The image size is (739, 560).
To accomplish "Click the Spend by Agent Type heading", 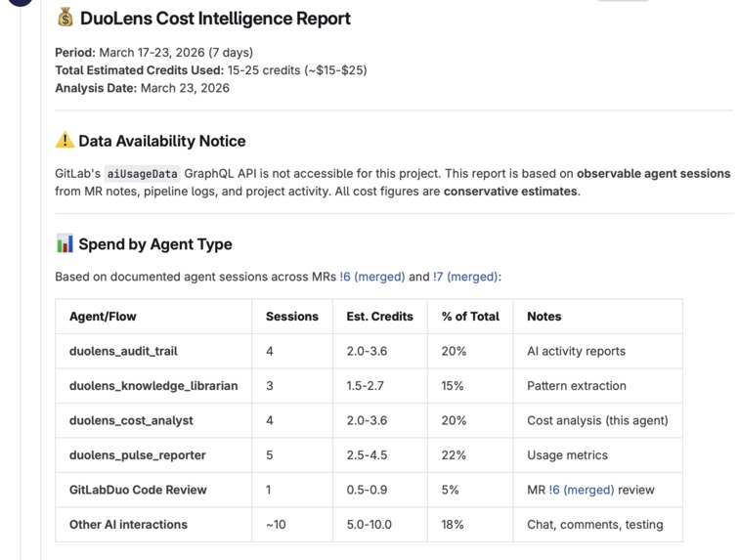I will pos(155,244).
